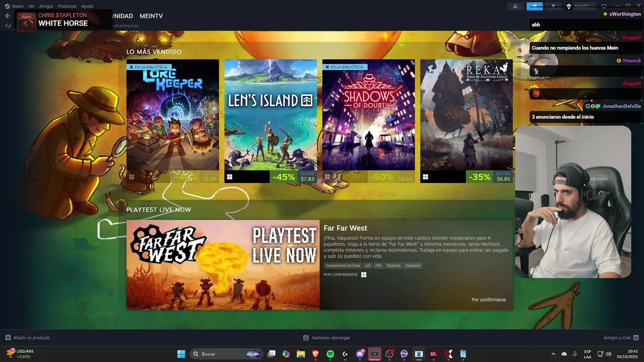Click the EN LA BIBLIOTECA badge on Shadows of Doubt
The height and width of the screenshot is (362, 644).
(345, 67)
